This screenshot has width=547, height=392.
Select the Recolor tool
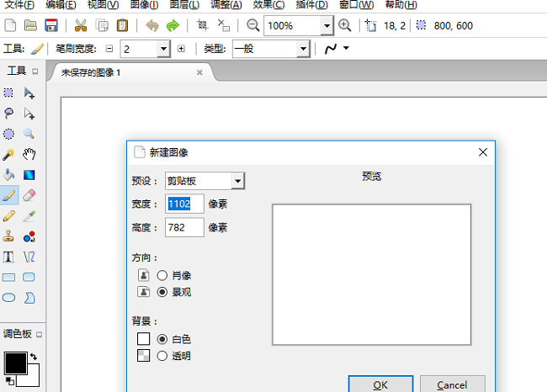point(29,236)
